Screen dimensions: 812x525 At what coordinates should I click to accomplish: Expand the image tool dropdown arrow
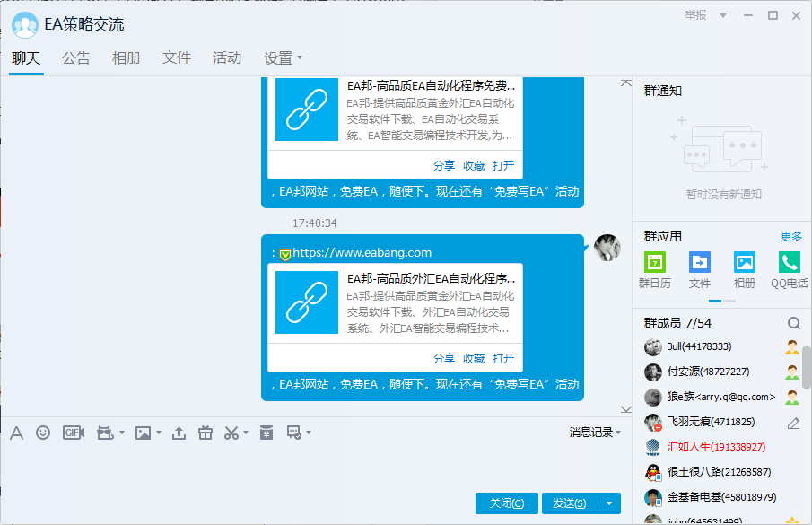coord(159,433)
